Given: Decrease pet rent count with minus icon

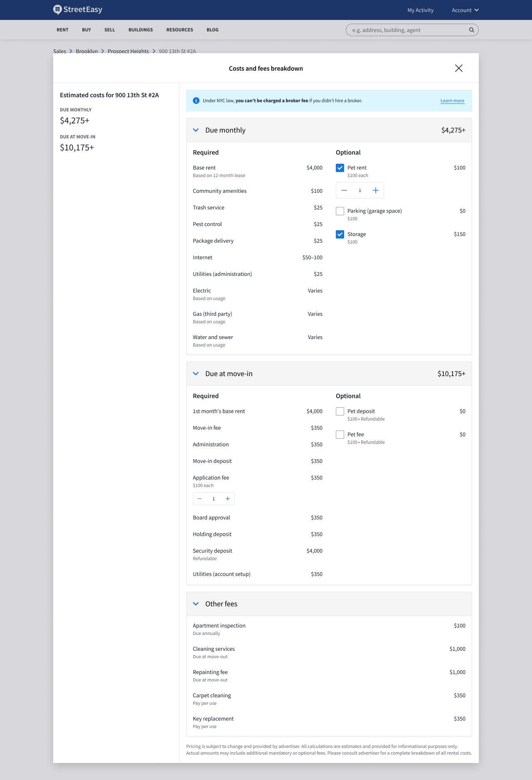Looking at the screenshot, I should point(344,190).
